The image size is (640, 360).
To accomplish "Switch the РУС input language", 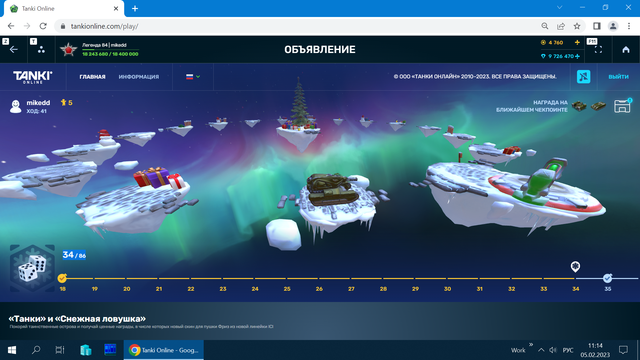I will 568,350.
